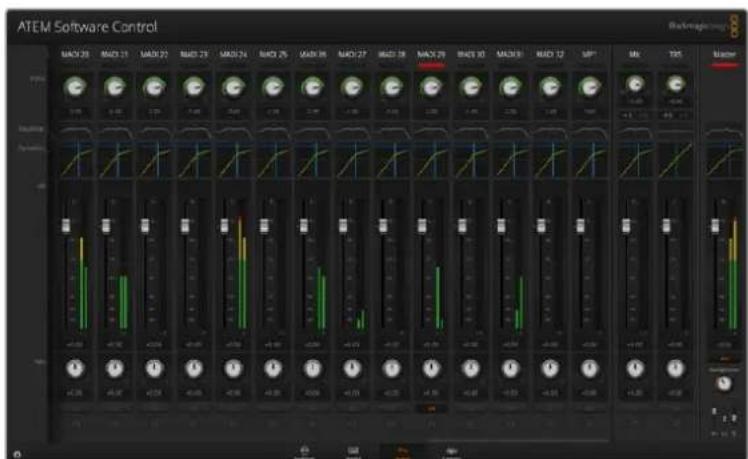
Task: Open MADI 23 equalizer curve
Action: [194, 131]
